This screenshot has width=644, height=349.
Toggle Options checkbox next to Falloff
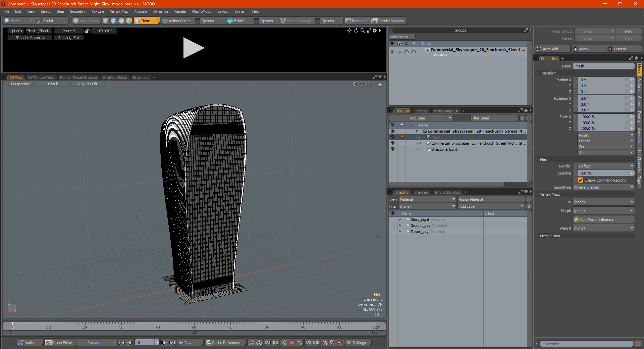point(257,21)
